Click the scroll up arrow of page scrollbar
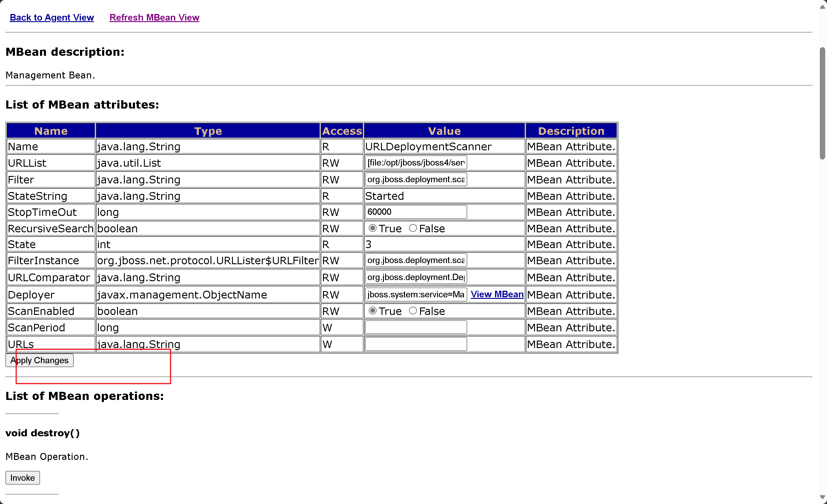This screenshot has height=504, width=827. 822,7
